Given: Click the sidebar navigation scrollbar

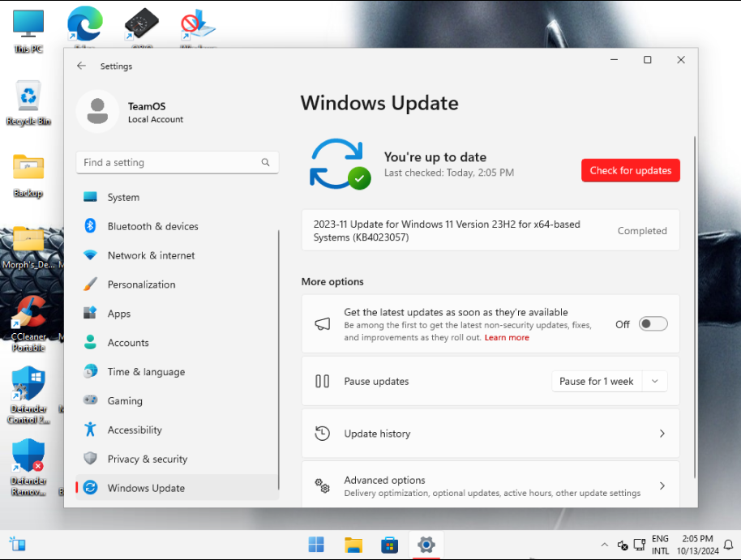Looking at the screenshot, I should point(279,360).
